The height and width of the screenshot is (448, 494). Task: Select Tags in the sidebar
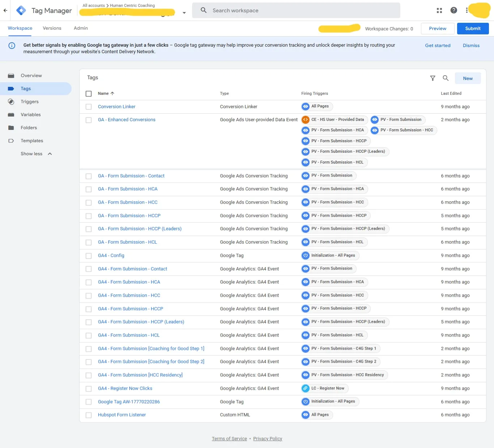click(36, 89)
